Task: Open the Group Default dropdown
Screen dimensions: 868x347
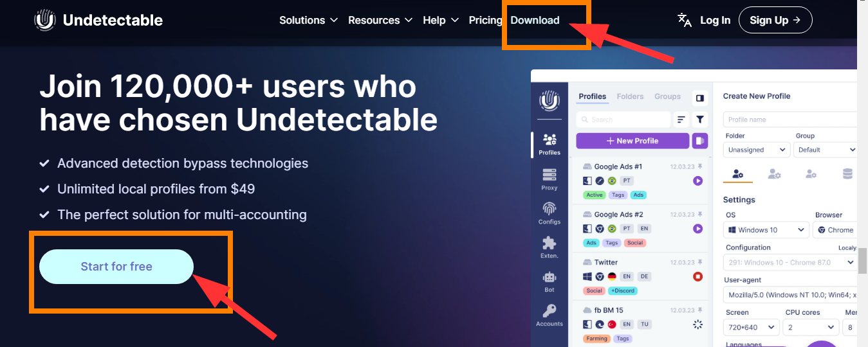Action: point(826,150)
